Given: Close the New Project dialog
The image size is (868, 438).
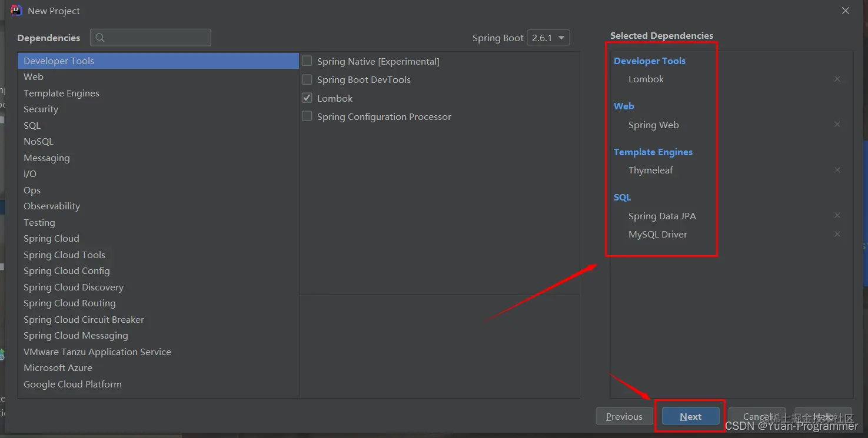Looking at the screenshot, I should point(845,11).
